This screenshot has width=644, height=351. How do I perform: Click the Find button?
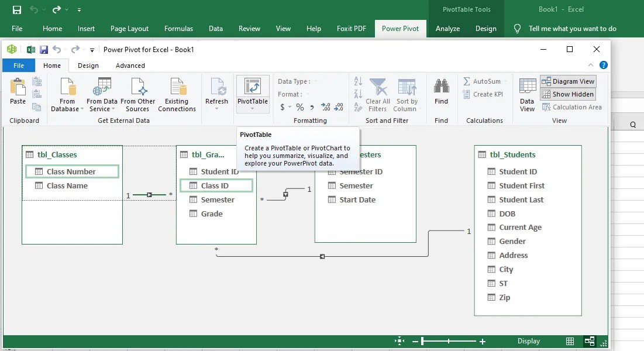click(x=442, y=94)
